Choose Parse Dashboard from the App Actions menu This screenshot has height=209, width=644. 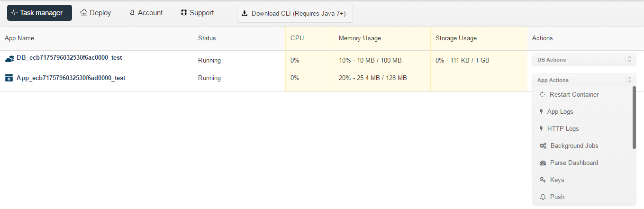click(x=574, y=163)
